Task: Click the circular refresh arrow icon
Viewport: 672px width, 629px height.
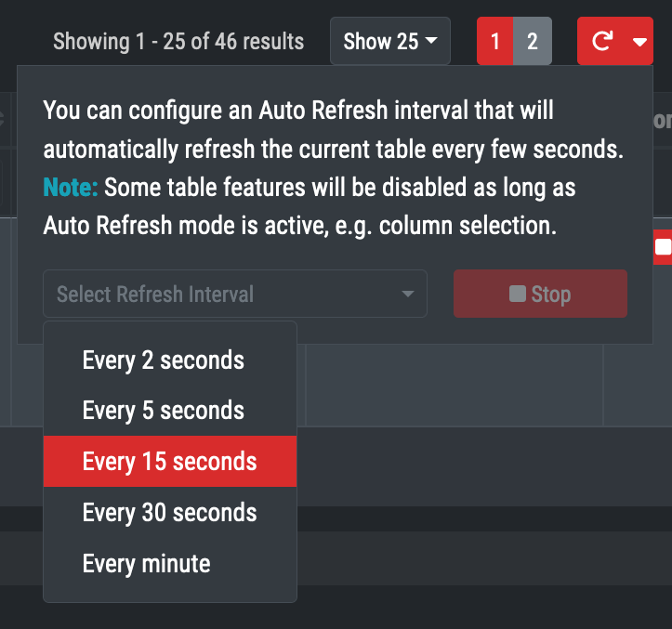Action: (x=601, y=42)
